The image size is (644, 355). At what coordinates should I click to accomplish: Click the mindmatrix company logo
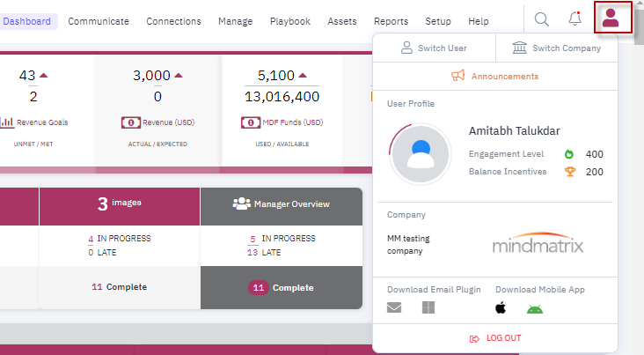pyautogui.click(x=538, y=243)
